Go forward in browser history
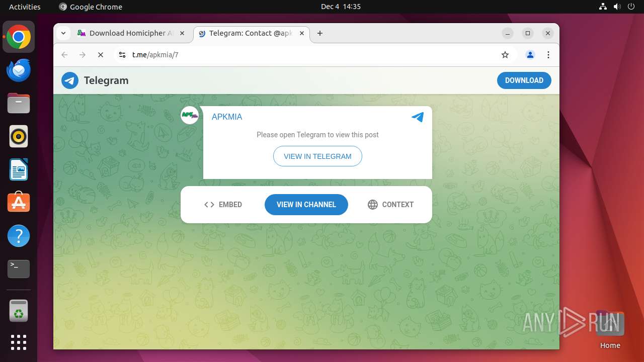644x362 pixels. 83,55
